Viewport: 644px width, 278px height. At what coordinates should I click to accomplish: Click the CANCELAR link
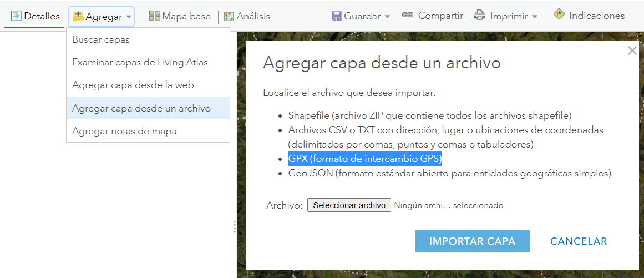pos(579,241)
